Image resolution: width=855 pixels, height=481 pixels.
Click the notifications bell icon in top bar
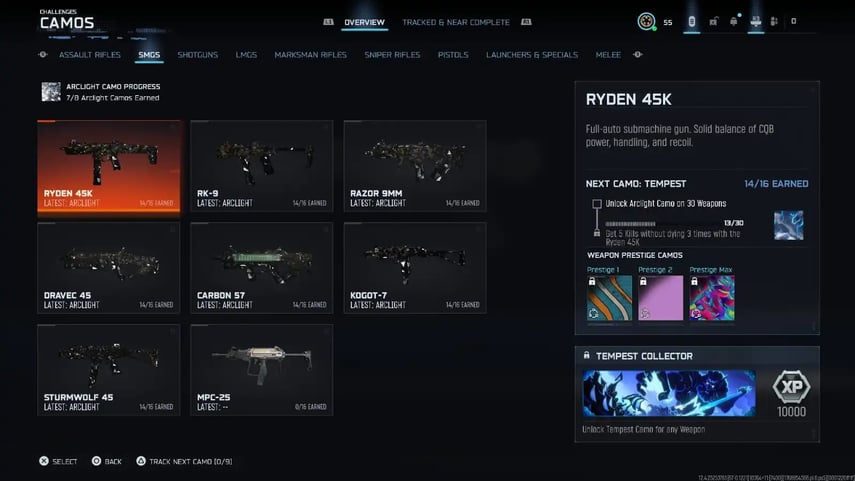[x=733, y=21]
